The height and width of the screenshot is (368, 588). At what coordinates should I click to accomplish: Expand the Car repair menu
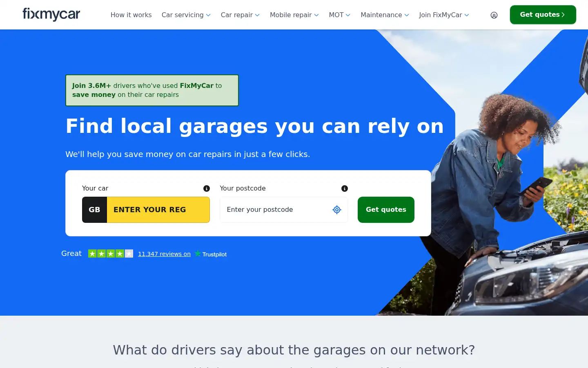click(x=240, y=15)
